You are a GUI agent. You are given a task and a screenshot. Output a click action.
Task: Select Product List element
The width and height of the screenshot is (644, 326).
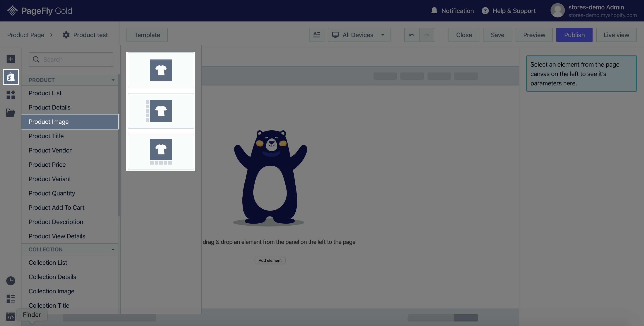[70, 93]
